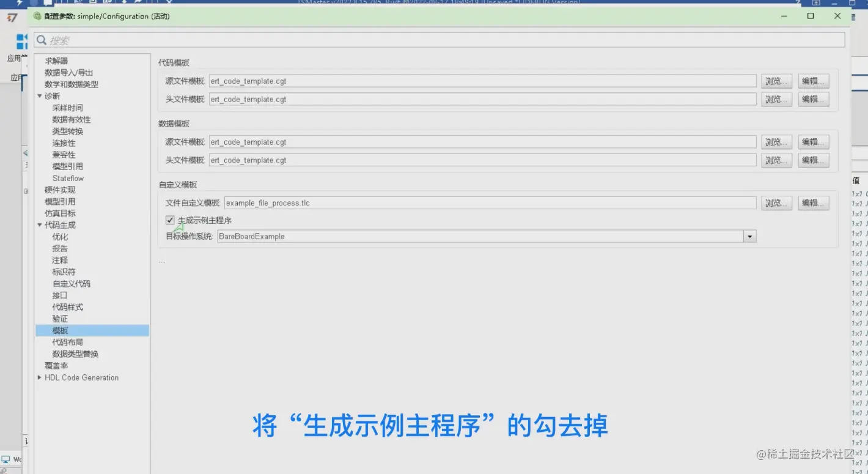Click the 配置参数 dialog title icon
868x474 pixels.
37,16
